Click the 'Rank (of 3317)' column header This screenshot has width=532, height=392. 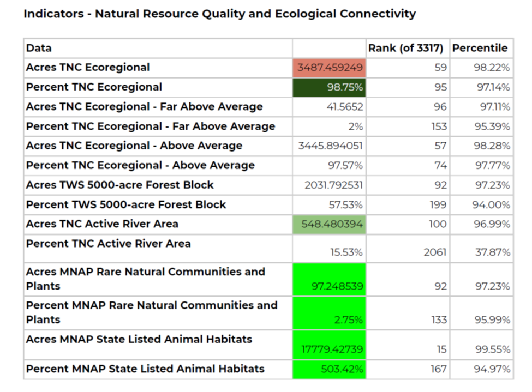[x=407, y=48]
